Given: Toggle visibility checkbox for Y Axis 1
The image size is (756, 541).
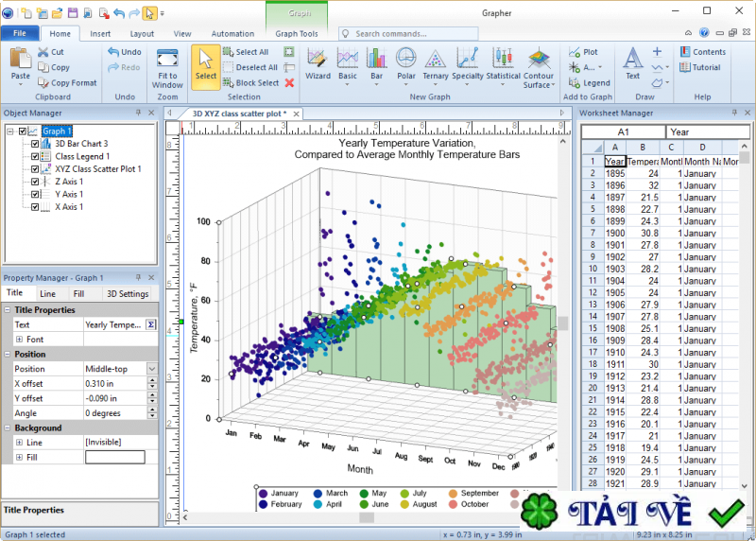Looking at the screenshot, I should 35,194.
